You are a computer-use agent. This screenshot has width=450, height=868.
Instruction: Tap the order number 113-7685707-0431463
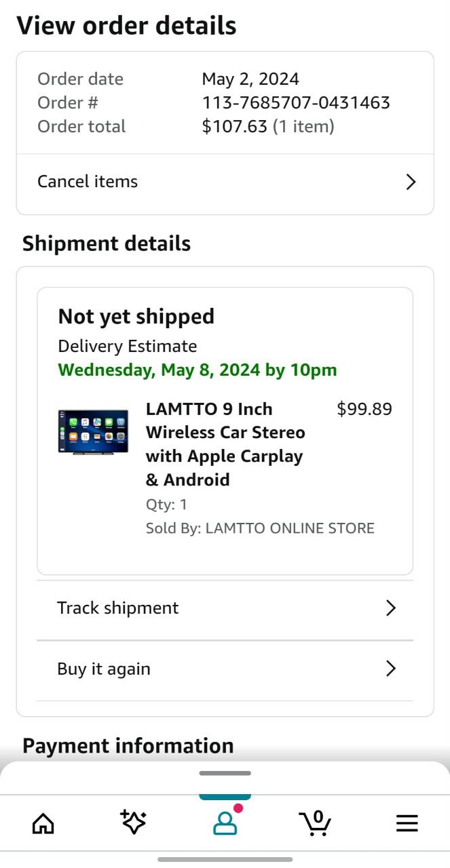tap(296, 103)
